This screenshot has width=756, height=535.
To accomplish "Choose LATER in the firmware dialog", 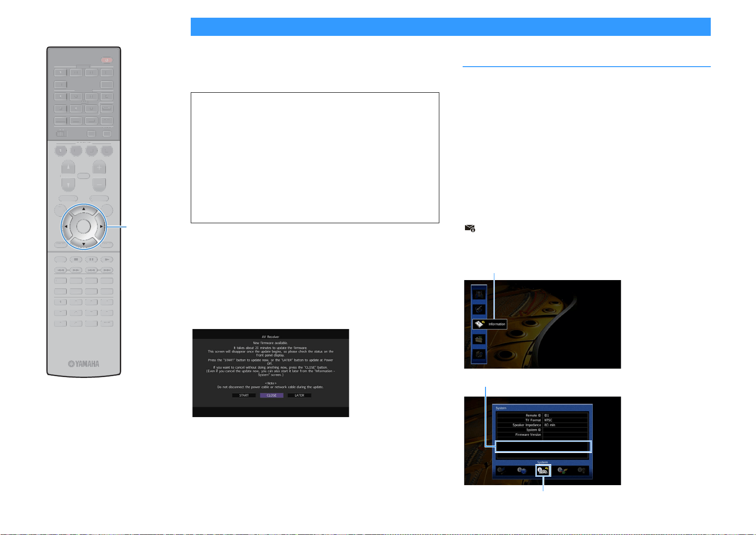I will point(299,395).
